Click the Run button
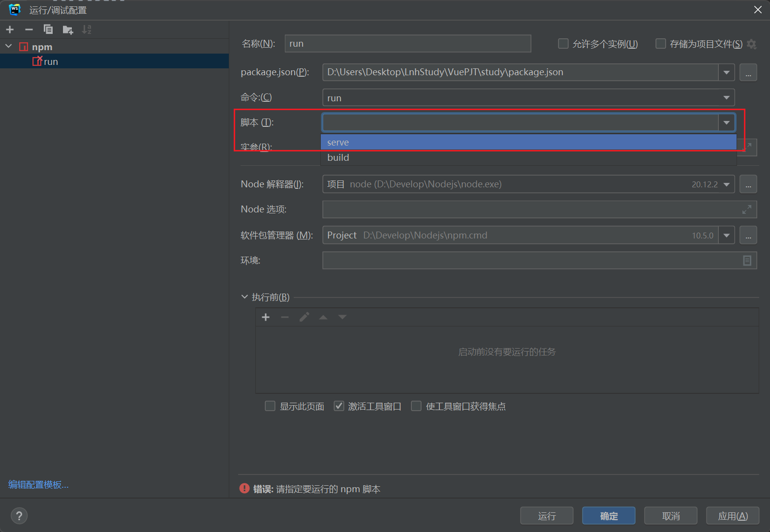This screenshot has height=532, width=770. (547, 516)
